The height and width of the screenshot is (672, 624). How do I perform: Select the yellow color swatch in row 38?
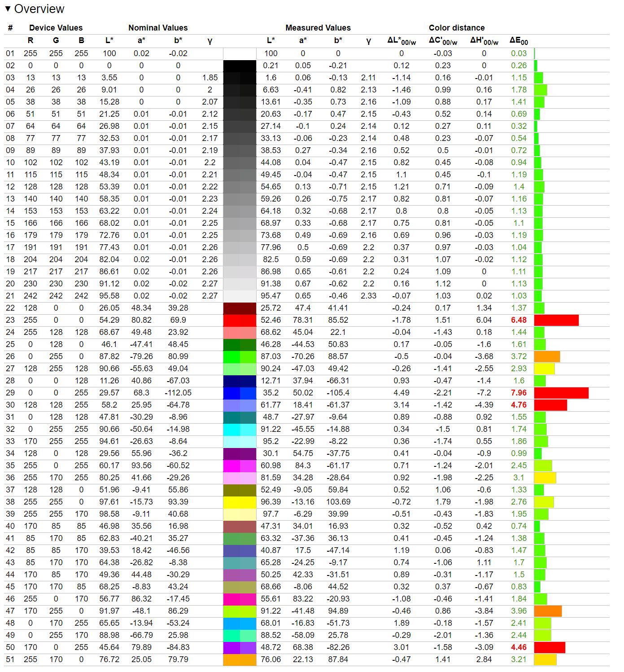(240, 502)
